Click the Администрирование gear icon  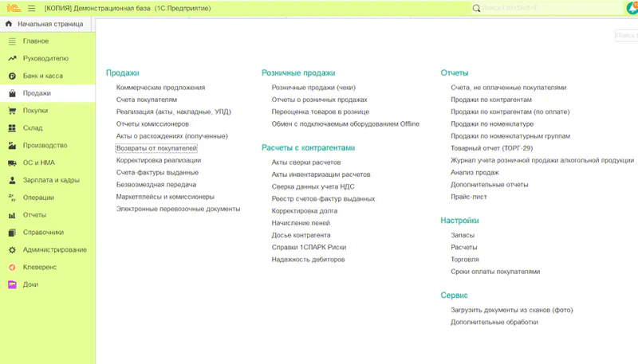point(12,249)
